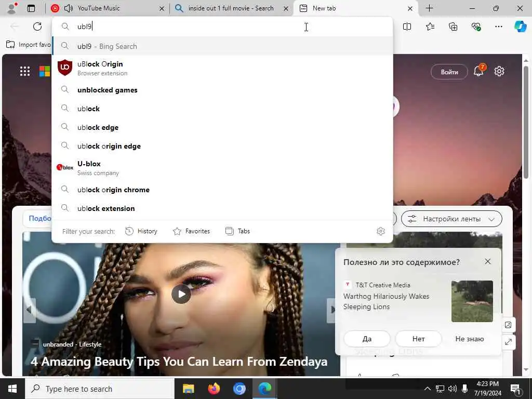532x399 pixels.
Task: Open Collections toolbar icon
Action: pos(453,26)
